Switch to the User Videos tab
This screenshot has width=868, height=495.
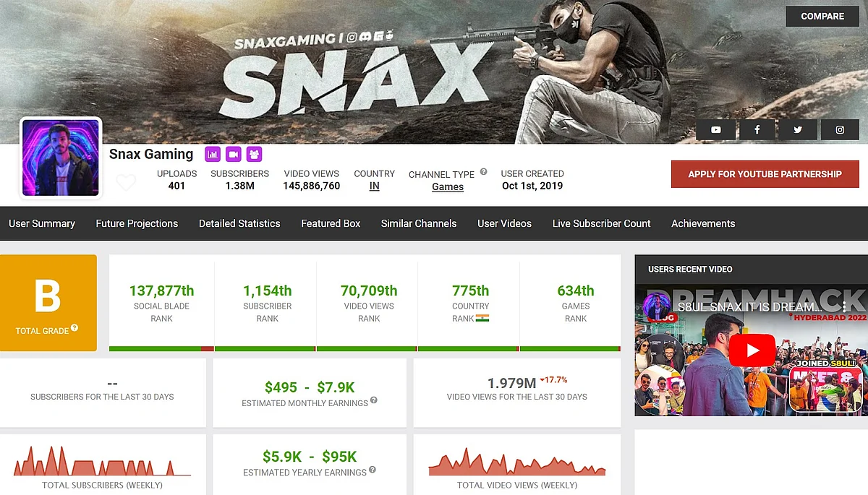click(x=504, y=223)
